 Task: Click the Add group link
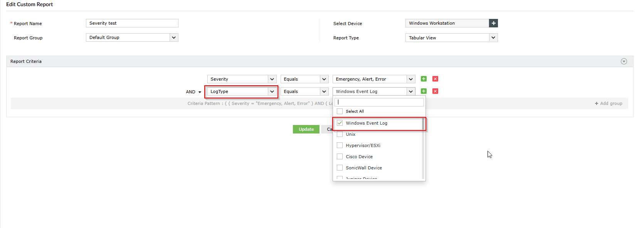point(609,103)
